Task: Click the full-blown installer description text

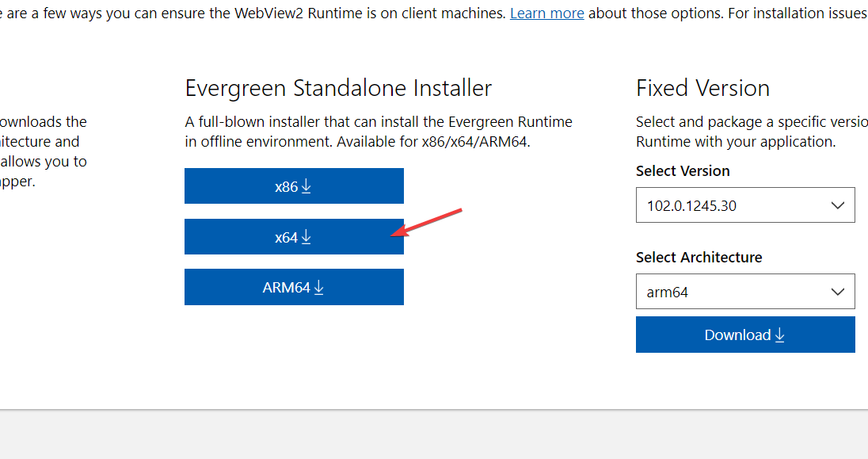Action: tap(379, 132)
